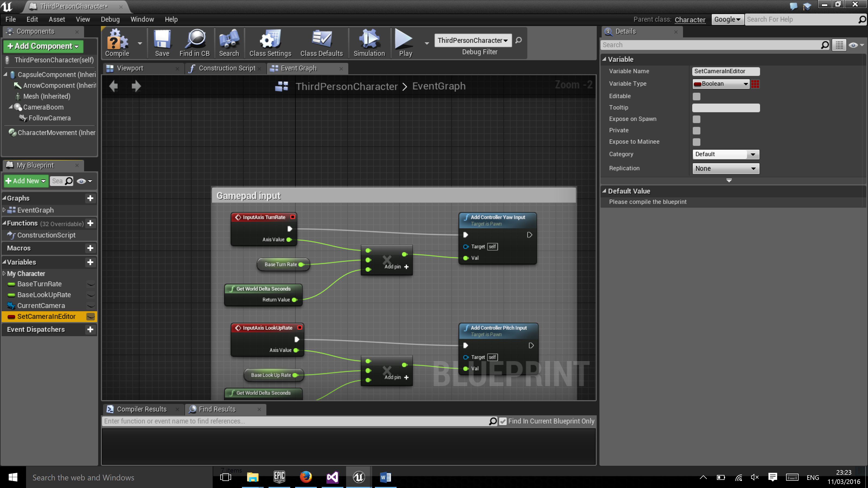Open Class Settings

point(270,43)
